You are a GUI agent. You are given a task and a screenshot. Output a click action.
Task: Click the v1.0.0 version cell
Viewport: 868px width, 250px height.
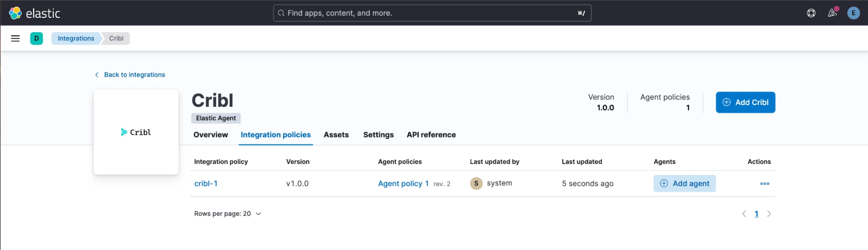[x=297, y=184]
